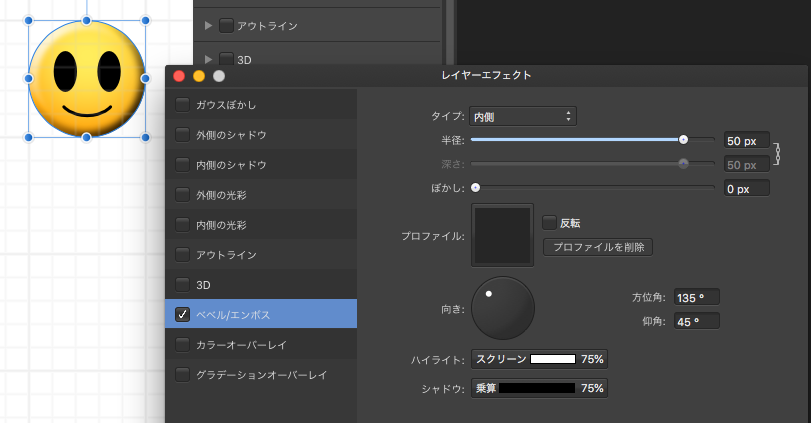The image size is (811, 423).
Task: Click the ぼかし slider handle
Action: click(475, 188)
